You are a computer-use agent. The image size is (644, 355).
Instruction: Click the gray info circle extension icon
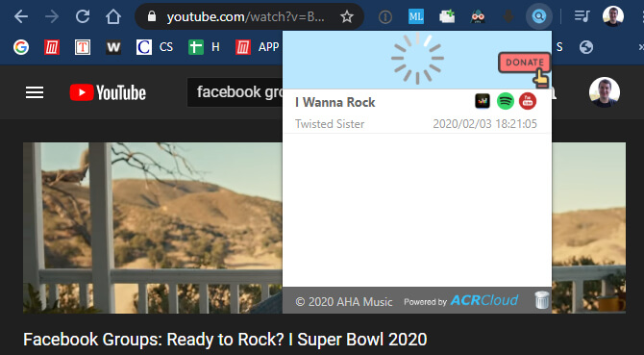[x=385, y=17]
